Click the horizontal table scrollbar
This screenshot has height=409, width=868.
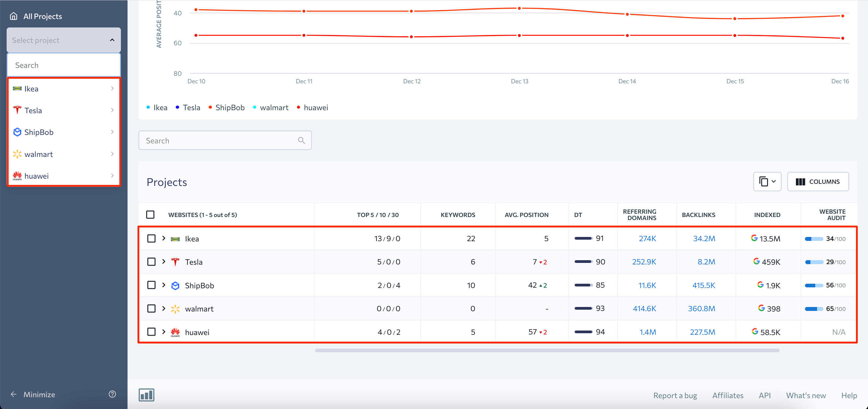click(x=547, y=350)
